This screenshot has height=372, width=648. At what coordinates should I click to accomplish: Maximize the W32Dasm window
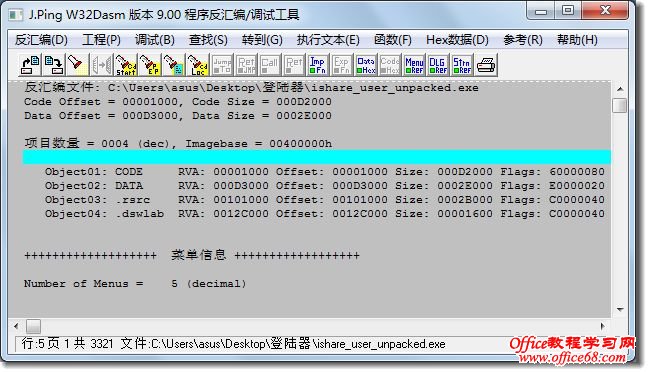pyautogui.click(x=568, y=11)
